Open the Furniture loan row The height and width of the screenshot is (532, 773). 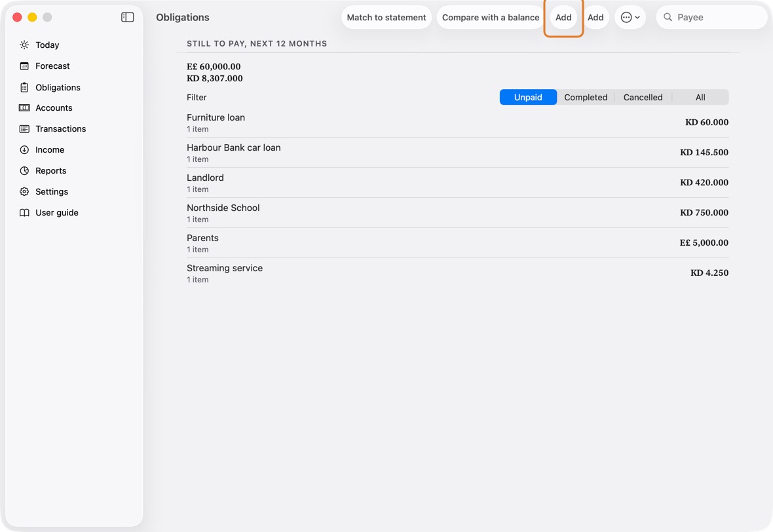point(457,123)
